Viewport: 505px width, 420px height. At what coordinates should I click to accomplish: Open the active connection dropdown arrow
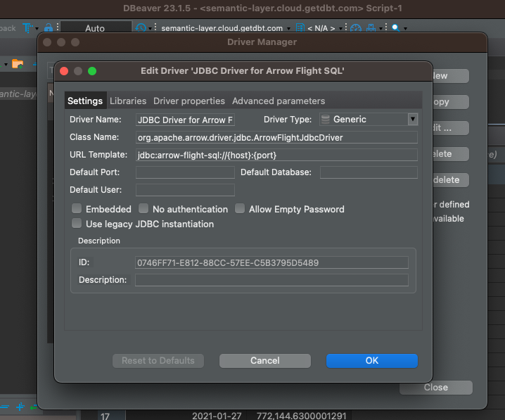point(288,29)
